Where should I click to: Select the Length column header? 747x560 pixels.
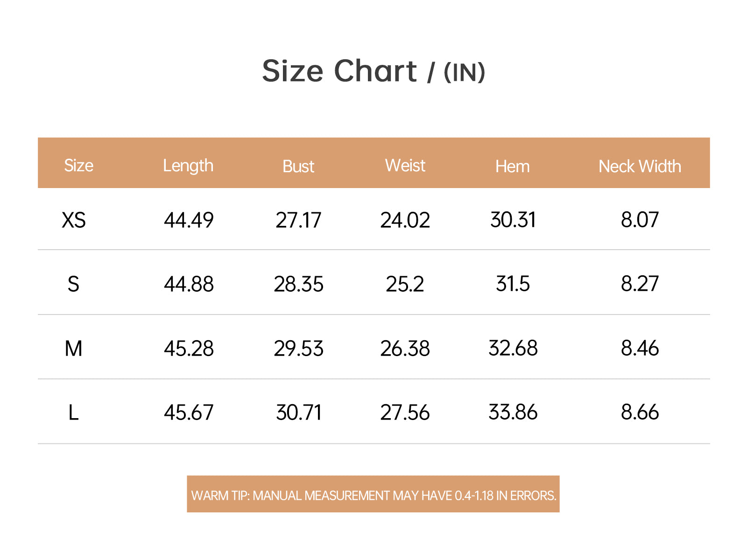(188, 166)
